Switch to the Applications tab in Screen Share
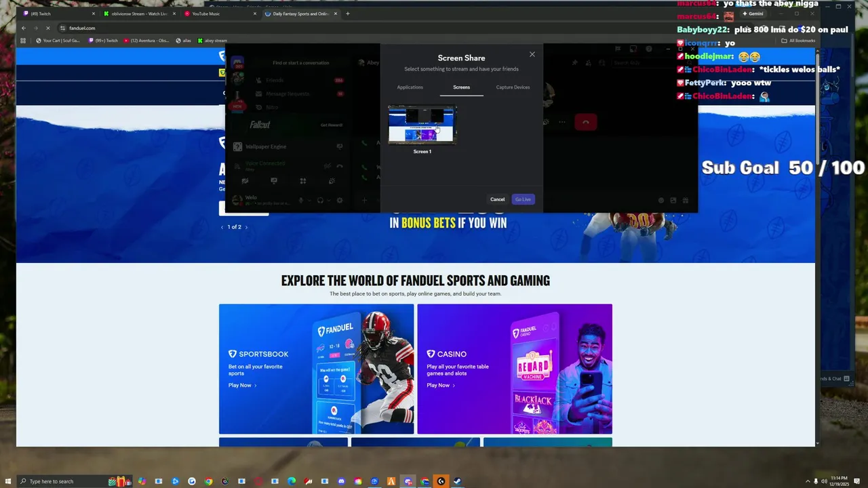 pos(410,87)
